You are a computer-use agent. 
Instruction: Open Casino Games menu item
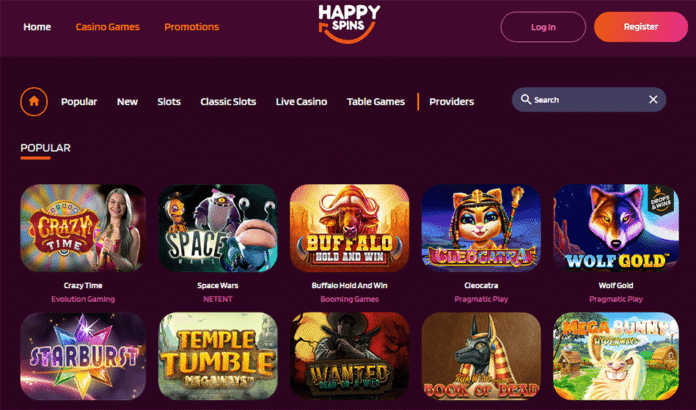(x=107, y=27)
